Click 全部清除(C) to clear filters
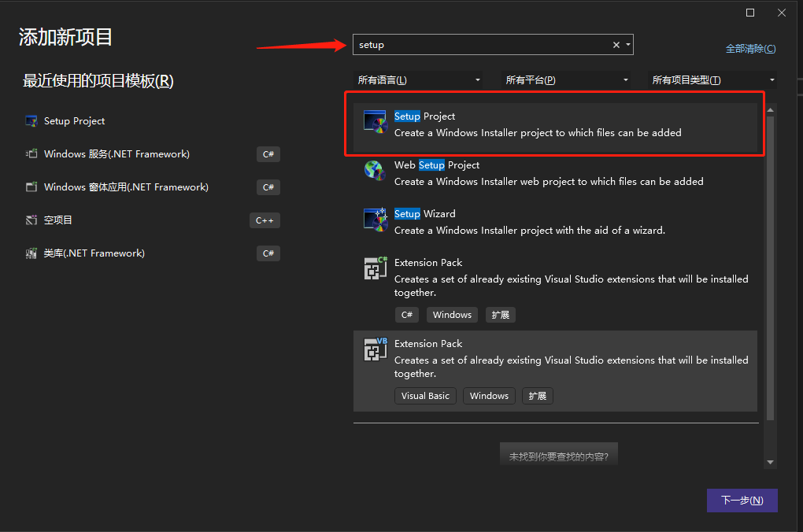 pos(750,49)
